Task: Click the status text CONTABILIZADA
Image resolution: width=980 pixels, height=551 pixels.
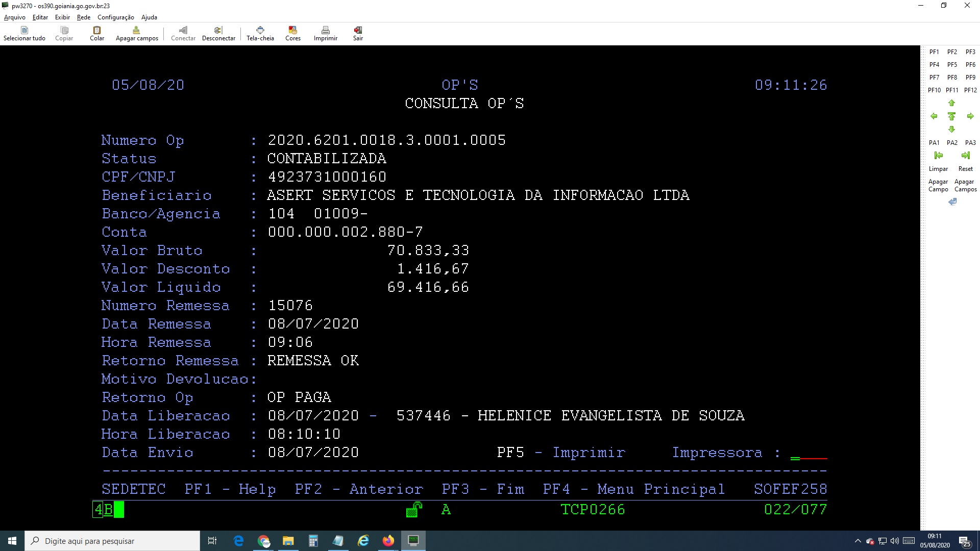Action: 327,159
